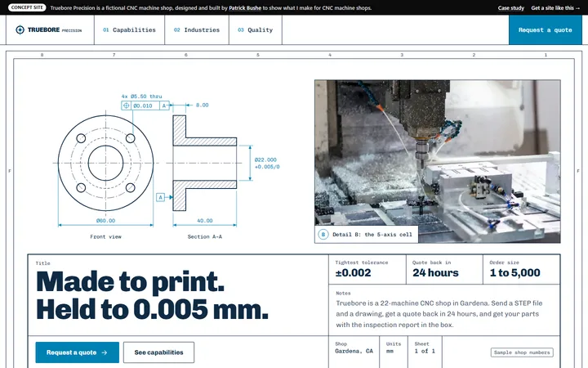The height and width of the screenshot is (368, 588).
Task: Open the Case study link
Action: coord(510,8)
